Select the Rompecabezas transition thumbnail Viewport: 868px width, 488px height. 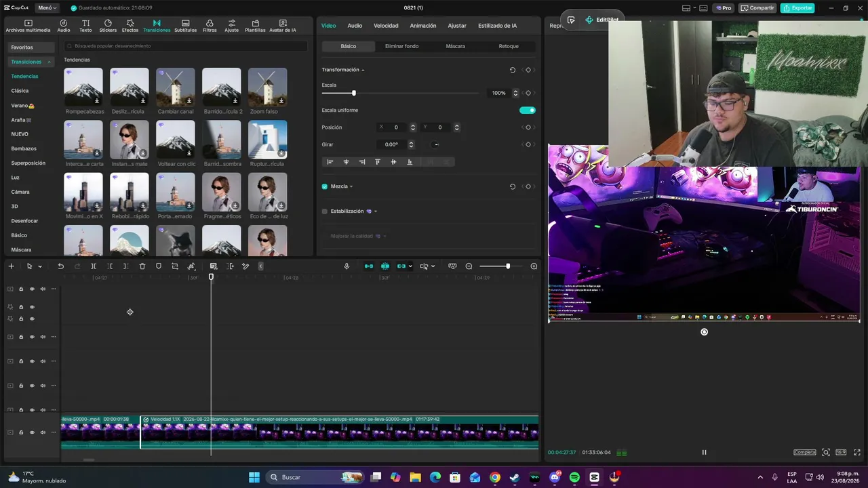click(x=83, y=87)
